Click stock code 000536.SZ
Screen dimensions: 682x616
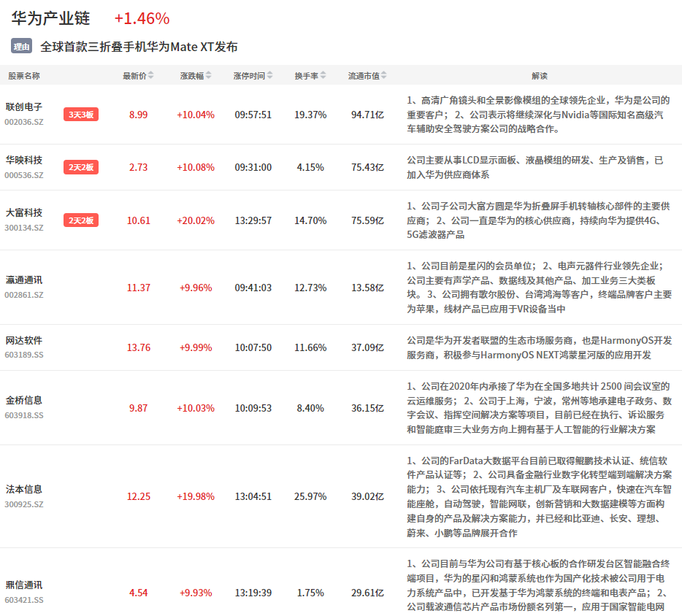point(24,175)
